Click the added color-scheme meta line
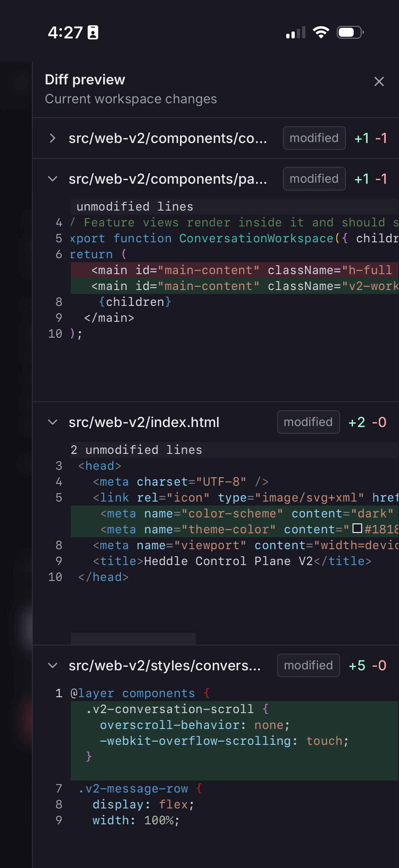Screen dimensions: 399x868 (235, 513)
